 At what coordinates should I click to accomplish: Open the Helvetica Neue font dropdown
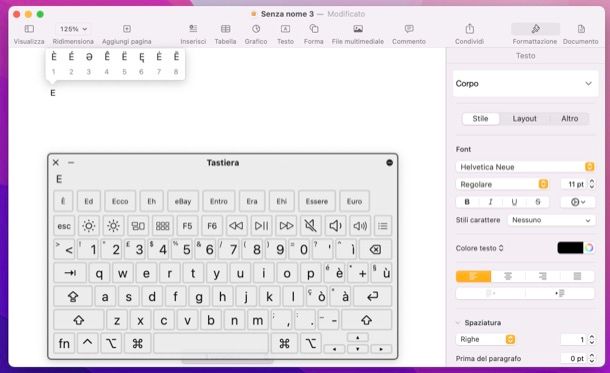coord(525,167)
